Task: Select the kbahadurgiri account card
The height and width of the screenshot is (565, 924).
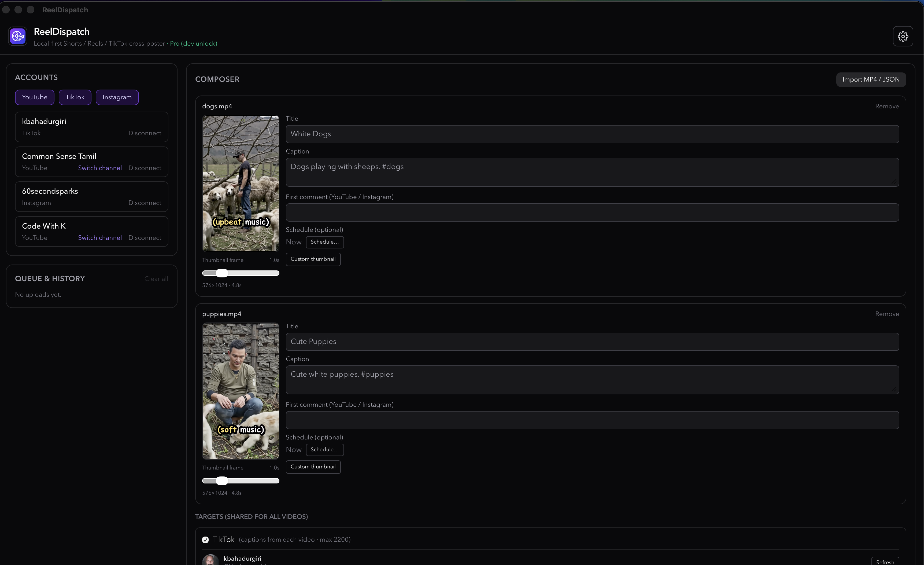Action: click(91, 127)
